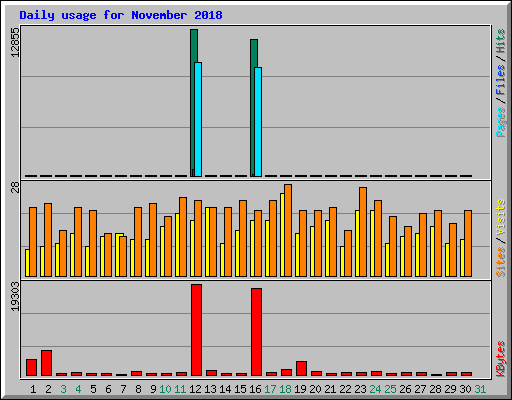Click day 23 on the x-axis

360,389
